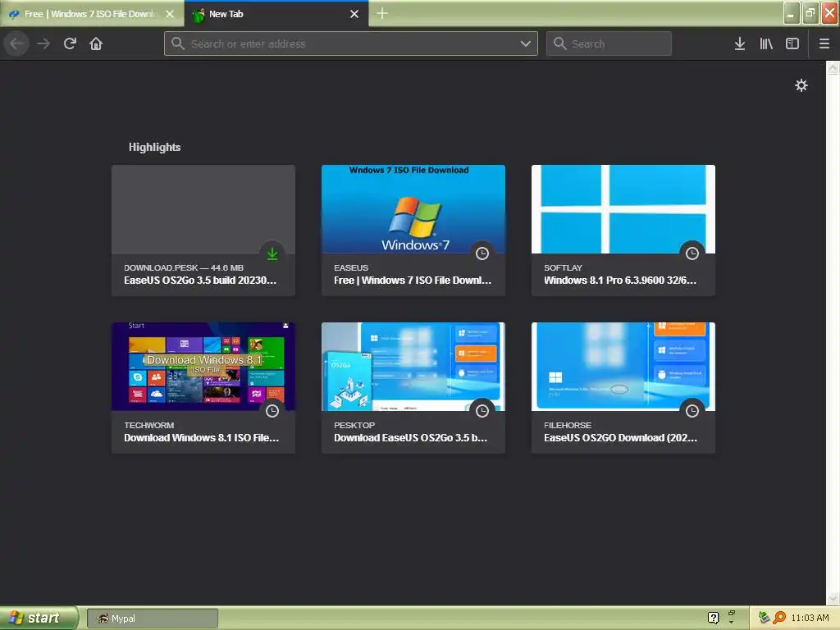This screenshot has height=630, width=840.
Task: Click the scrollbar up arrow
Action: 833,68
